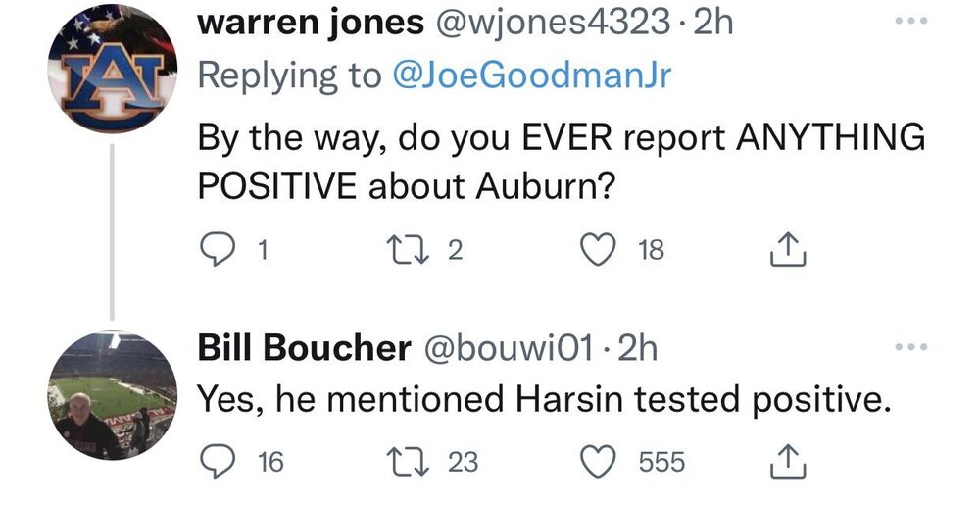Image resolution: width=980 pixels, height=507 pixels.
Task: Reply to warren jones's tweet
Action: click(x=215, y=252)
